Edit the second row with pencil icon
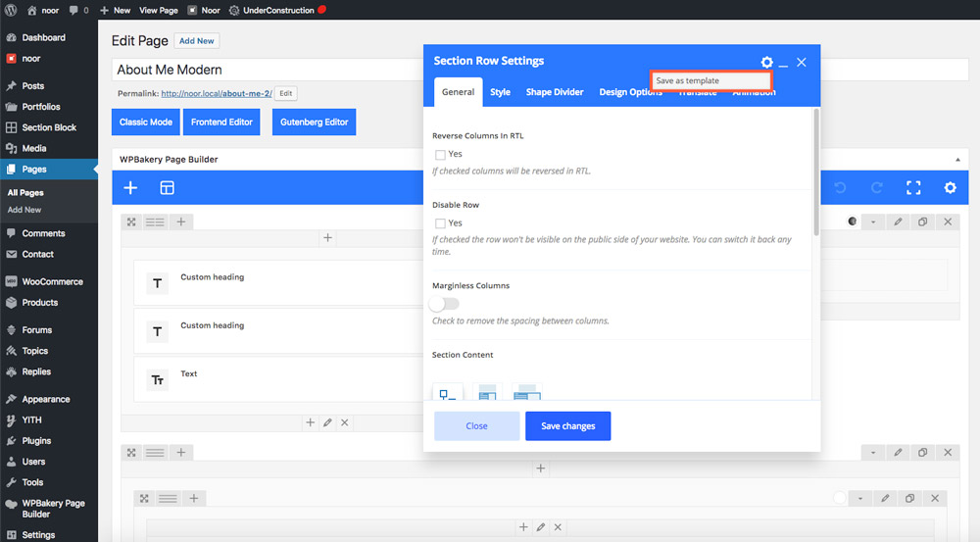The image size is (980, 542). point(898,452)
